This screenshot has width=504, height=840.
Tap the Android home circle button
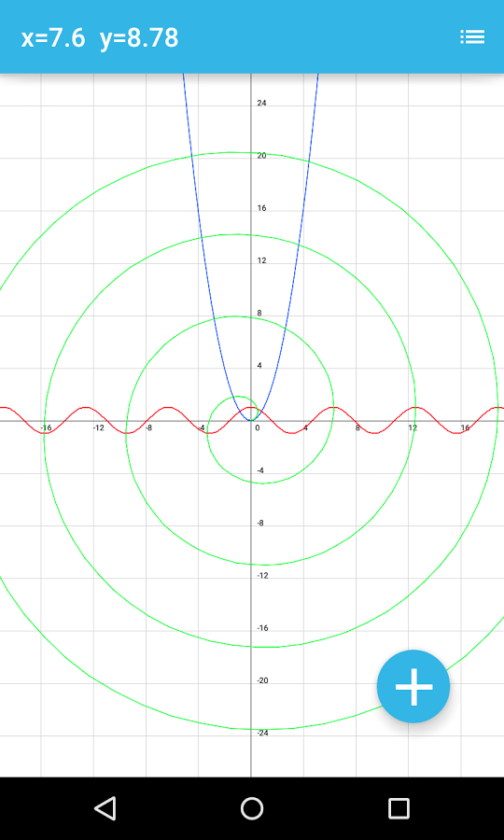(x=252, y=808)
